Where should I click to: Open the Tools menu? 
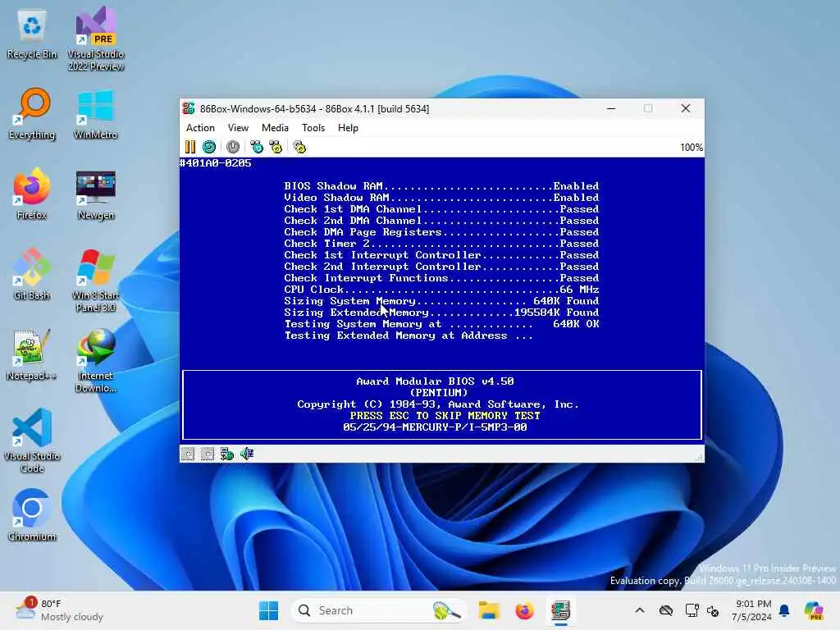(x=313, y=128)
